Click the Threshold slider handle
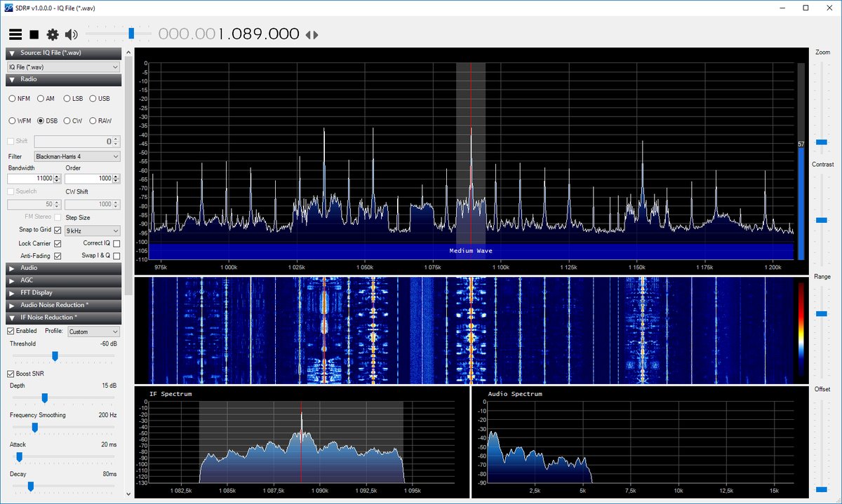 coord(55,357)
